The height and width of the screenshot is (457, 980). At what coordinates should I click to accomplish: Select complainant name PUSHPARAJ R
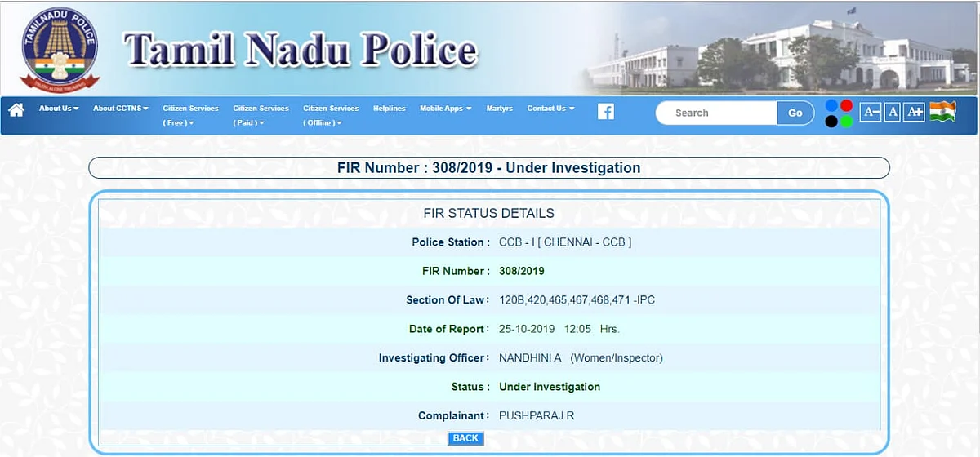point(537,416)
